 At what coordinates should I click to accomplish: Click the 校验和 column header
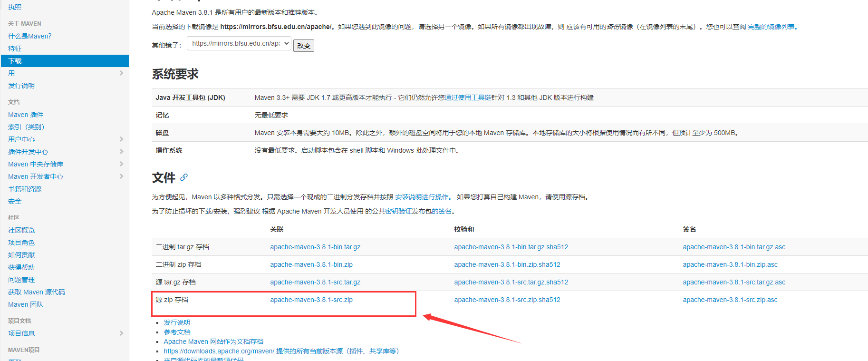pos(464,229)
